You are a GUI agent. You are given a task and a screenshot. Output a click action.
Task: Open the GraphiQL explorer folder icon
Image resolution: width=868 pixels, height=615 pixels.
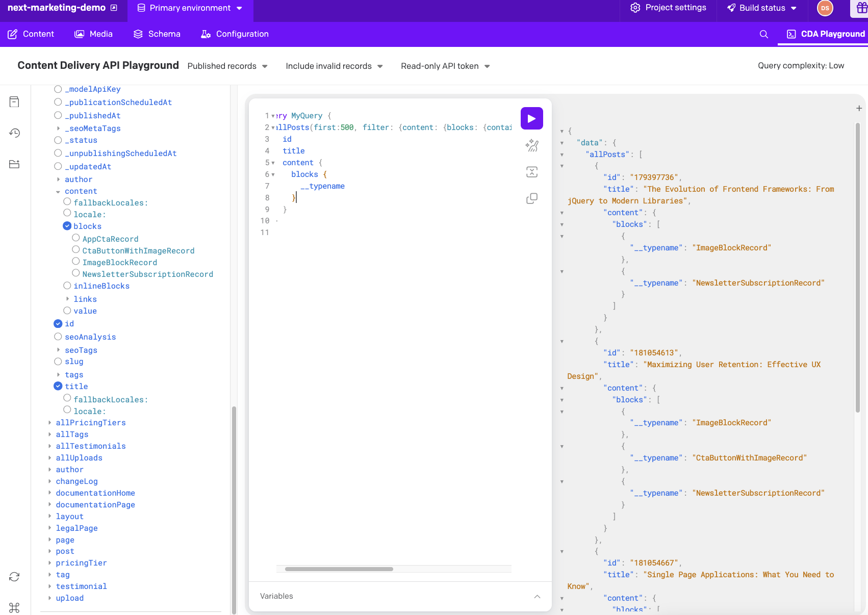click(x=14, y=164)
